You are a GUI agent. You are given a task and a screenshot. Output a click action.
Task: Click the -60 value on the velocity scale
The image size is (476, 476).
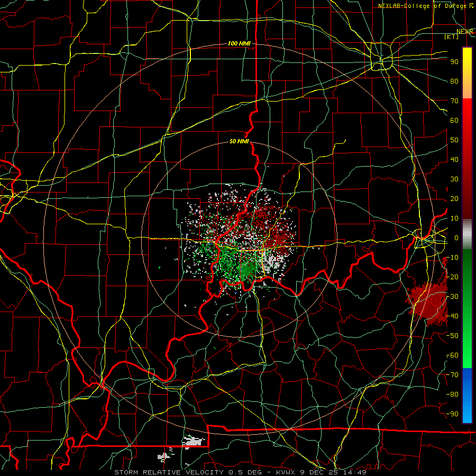coord(452,355)
